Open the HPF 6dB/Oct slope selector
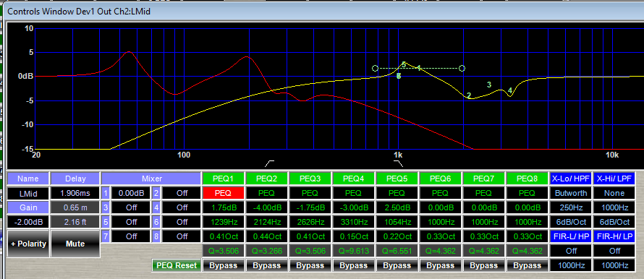644x279 pixels. [569, 222]
